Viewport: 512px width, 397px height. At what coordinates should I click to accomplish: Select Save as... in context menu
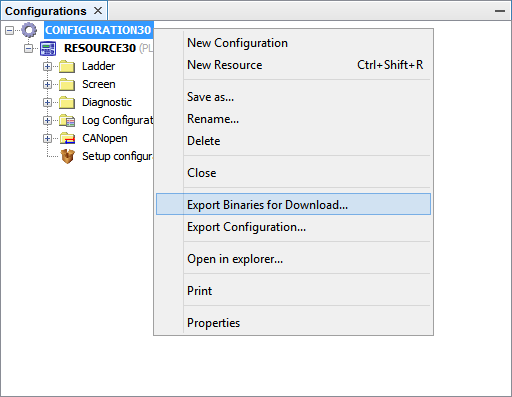tap(293, 97)
